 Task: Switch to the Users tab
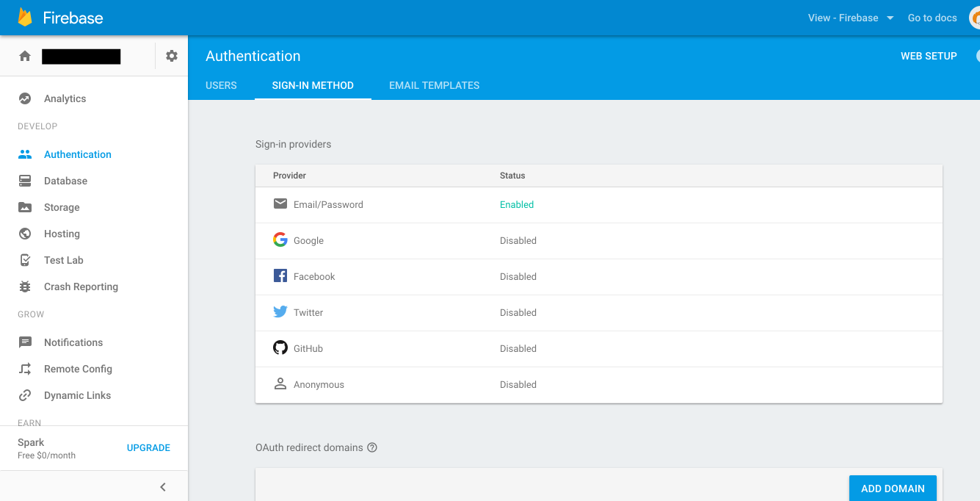pyautogui.click(x=221, y=85)
